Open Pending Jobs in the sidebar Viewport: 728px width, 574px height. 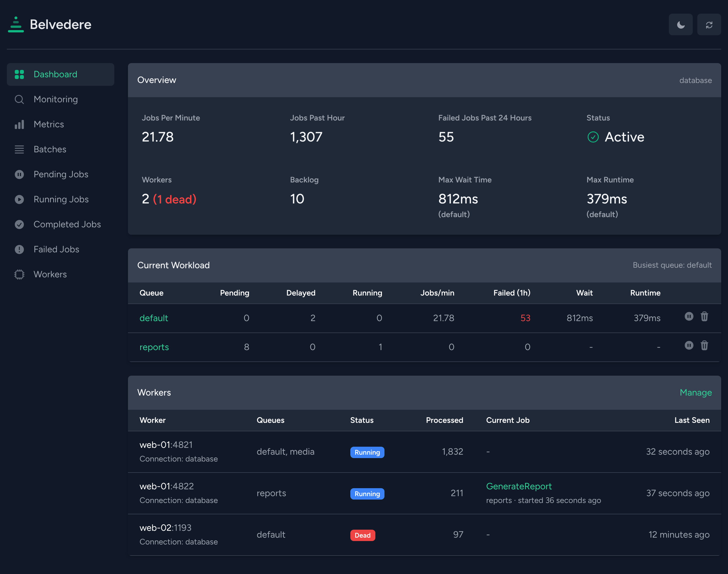click(61, 174)
